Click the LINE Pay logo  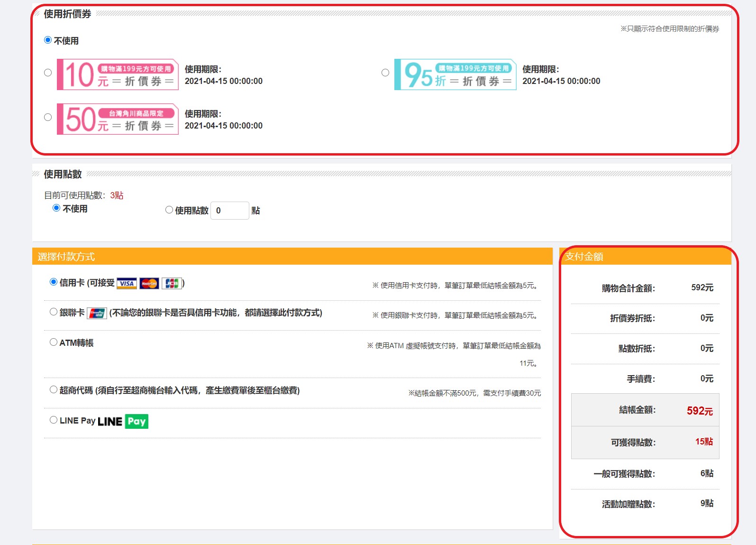(x=123, y=421)
